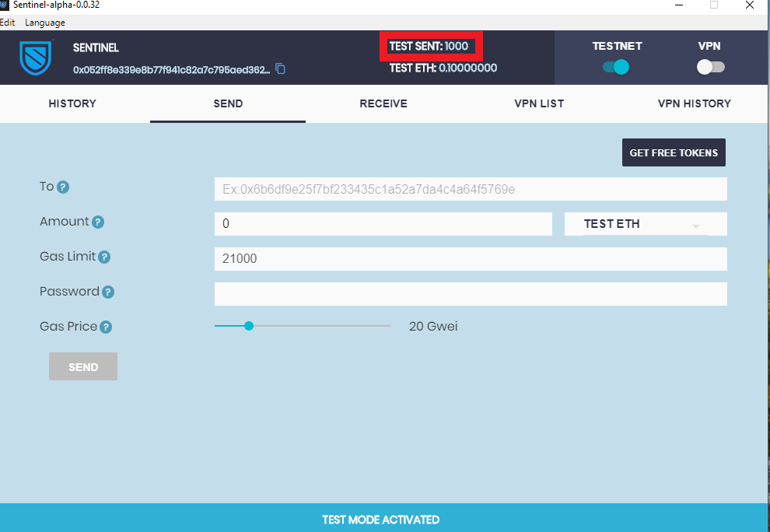This screenshot has width=770, height=532.
Task: Focus the Password input field
Action: coord(471,294)
